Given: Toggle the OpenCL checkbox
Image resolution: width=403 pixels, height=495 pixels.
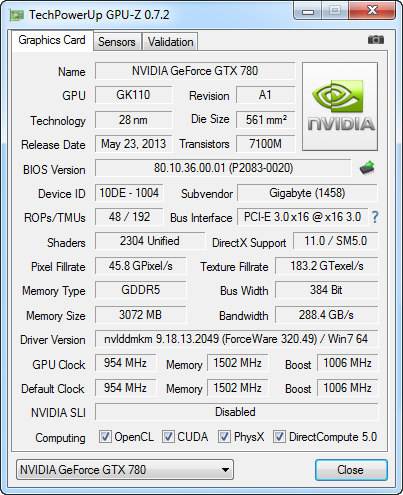Looking at the screenshot, I should 105,437.
